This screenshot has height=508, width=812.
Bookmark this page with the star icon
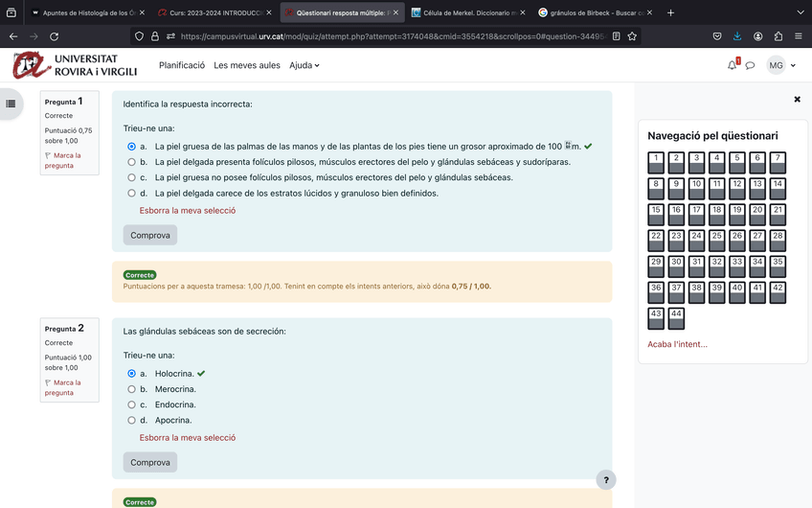point(632,36)
